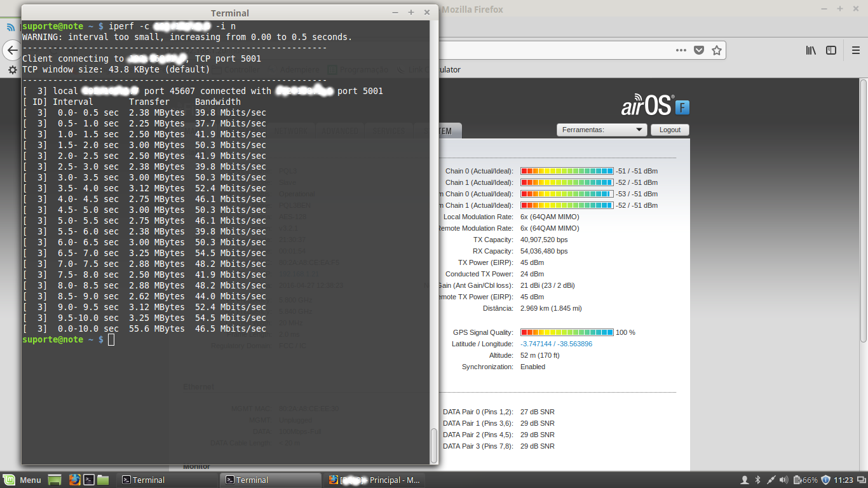Open the Bluetooth tray icon
This screenshot has width=868, height=488.
(757, 480)
